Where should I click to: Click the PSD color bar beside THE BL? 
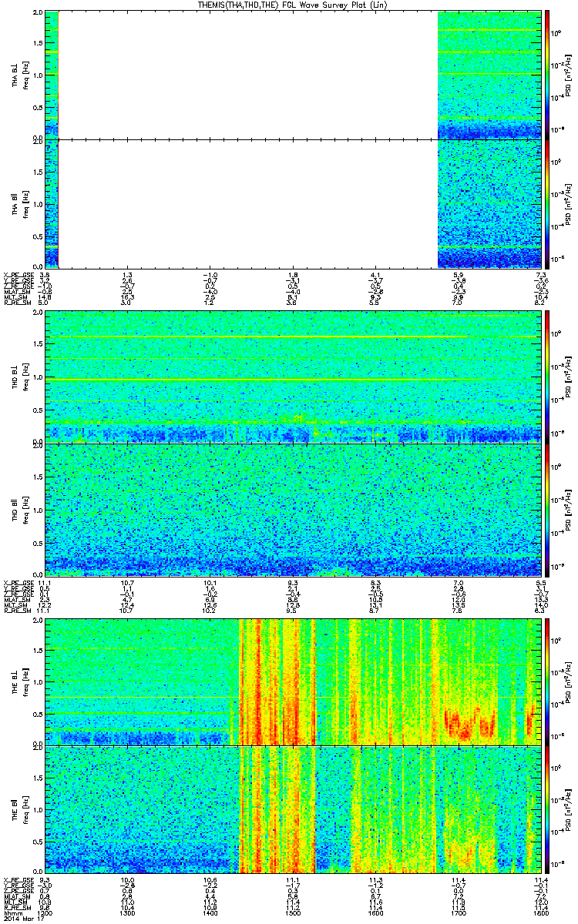(549, 681)
